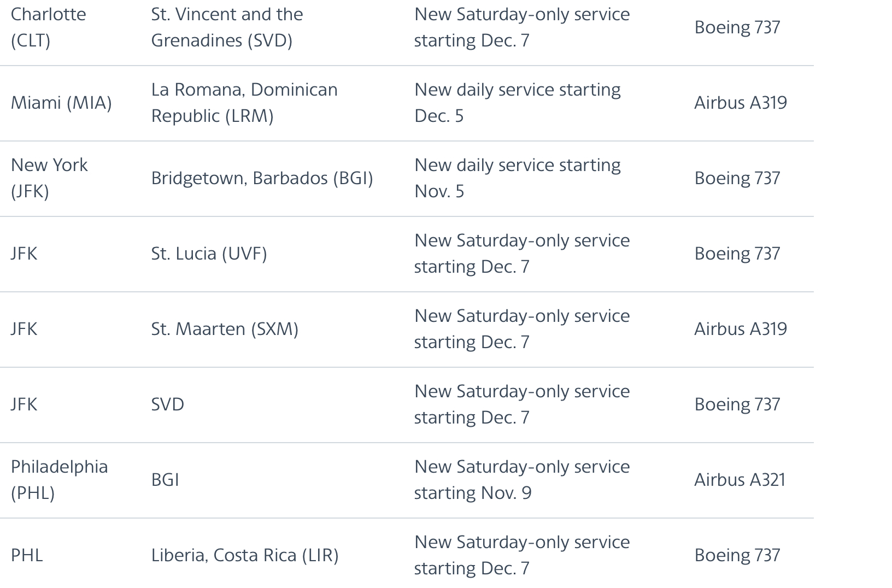The width and height of the screenshot is (892, 588).
Task: Select Philadelphia (PHL) origin cell
Action: point(60,480)
